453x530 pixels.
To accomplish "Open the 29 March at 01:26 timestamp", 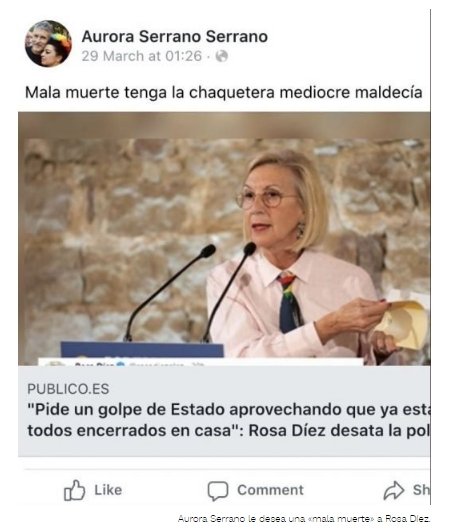I will click(142, 56).
